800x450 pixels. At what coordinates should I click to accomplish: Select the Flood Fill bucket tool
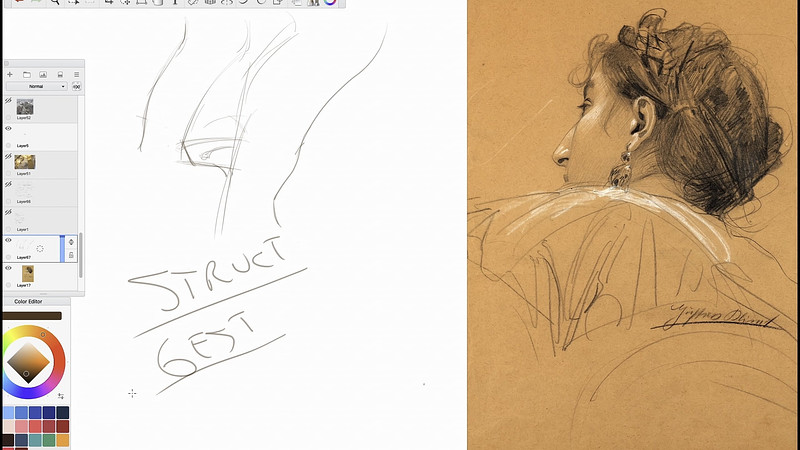point(158,2)
